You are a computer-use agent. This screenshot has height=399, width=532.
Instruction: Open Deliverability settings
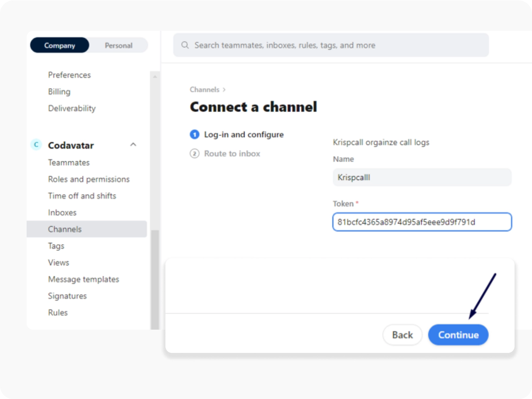point(72,108)
